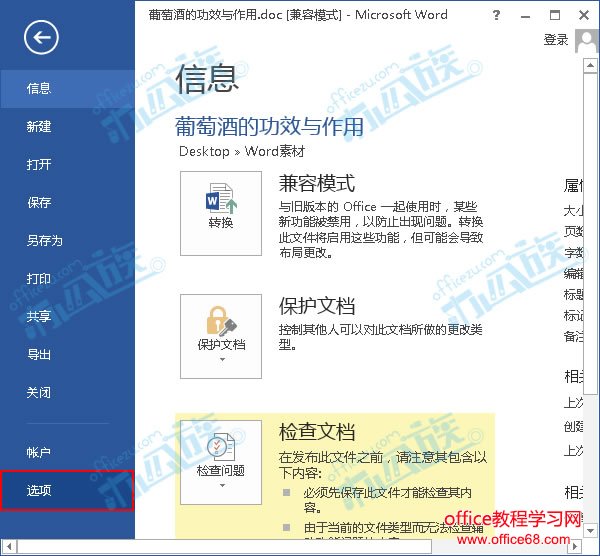The width and height of the screenshot is (600, 556).
Task: Click the 保护文档 lock and key icon
Action: [x=222, y=321]
